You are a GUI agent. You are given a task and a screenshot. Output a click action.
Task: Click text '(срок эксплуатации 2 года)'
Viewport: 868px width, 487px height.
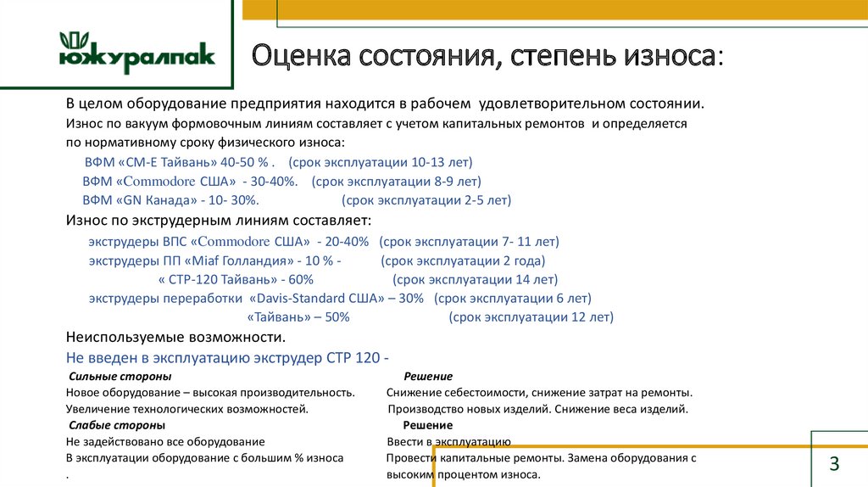(464, 260)
